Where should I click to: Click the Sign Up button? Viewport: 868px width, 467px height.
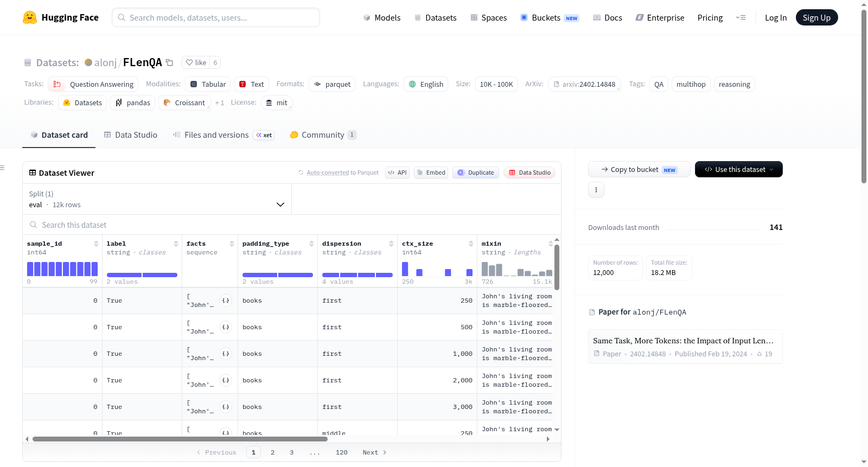(x=816, y=17)
